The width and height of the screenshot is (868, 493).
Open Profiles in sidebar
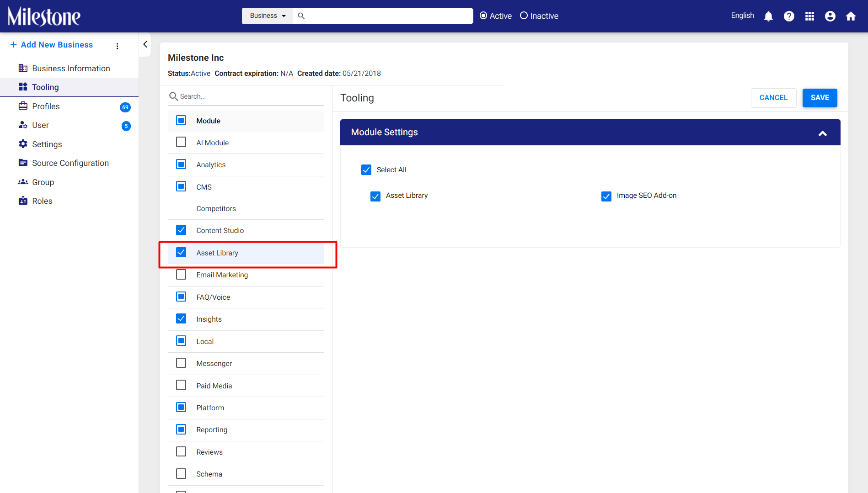pos(70,106)
